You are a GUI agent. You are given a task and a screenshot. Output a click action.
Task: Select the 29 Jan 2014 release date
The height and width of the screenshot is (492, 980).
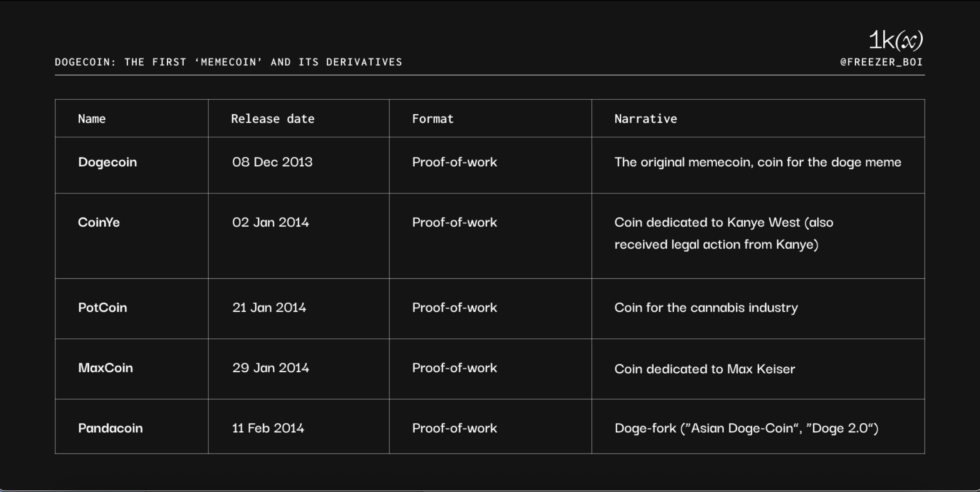coord(270,368)
